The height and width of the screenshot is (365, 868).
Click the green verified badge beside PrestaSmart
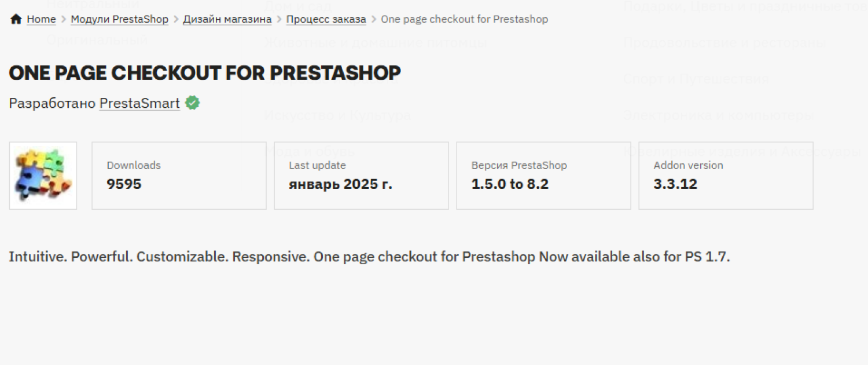pyautogui.click(x=192, y=103)
